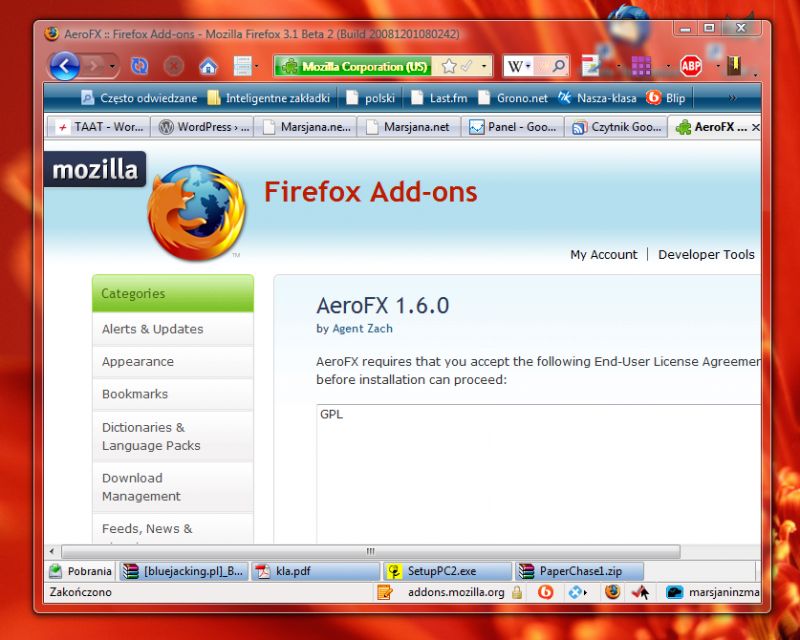Screen dimensions: 800x640
Task: Open the SetupPC2.exe download item
Action: click(447, 571)
